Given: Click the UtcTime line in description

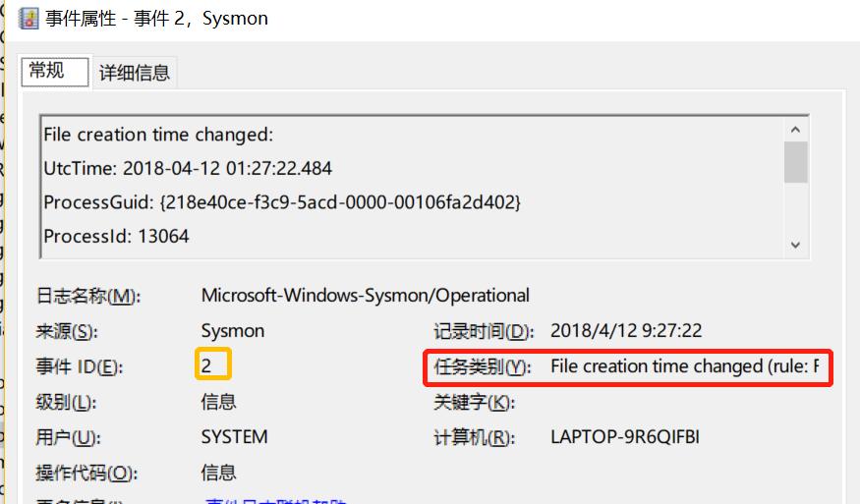Looking at the screenshot, I should tap(188, 168).
